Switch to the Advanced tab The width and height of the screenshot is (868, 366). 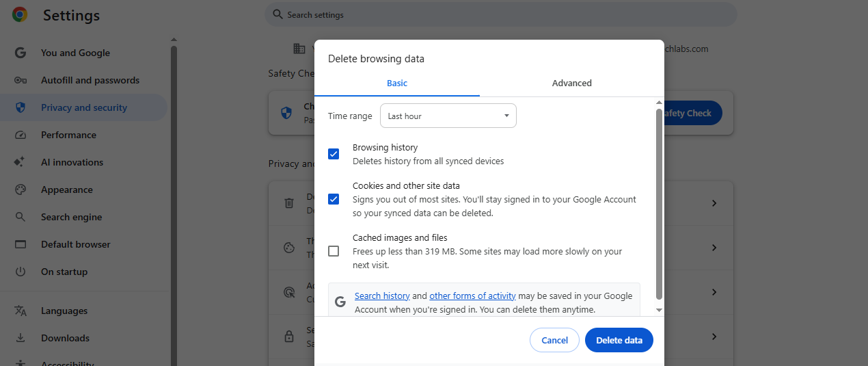click(571, 83)
